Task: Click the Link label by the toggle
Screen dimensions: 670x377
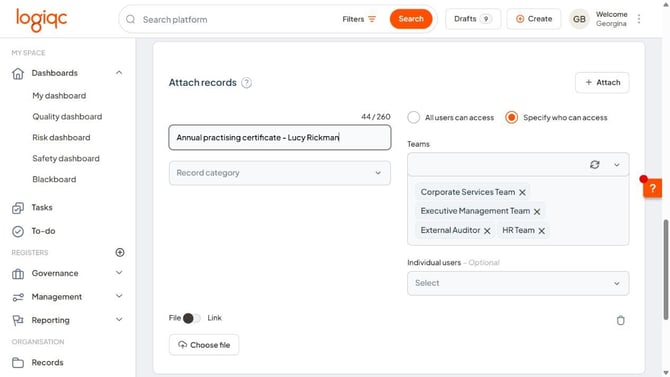Action: (x=215, y=318)
